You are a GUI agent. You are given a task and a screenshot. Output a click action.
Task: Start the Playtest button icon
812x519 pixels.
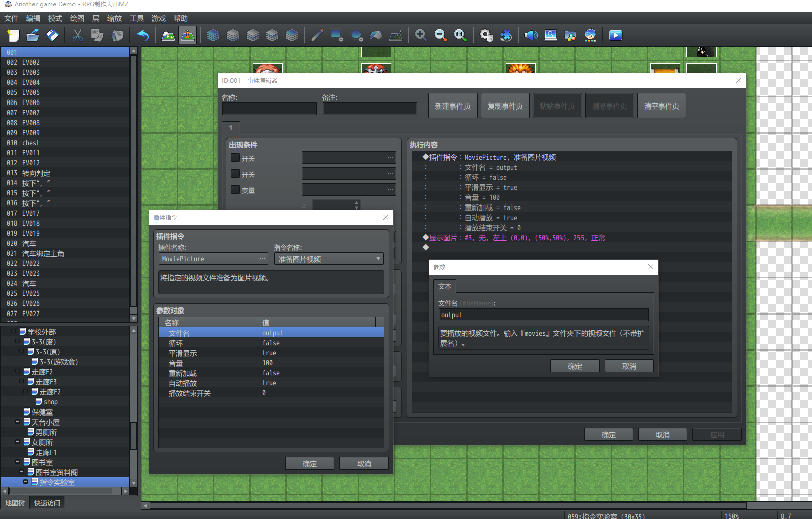[615, 35]
